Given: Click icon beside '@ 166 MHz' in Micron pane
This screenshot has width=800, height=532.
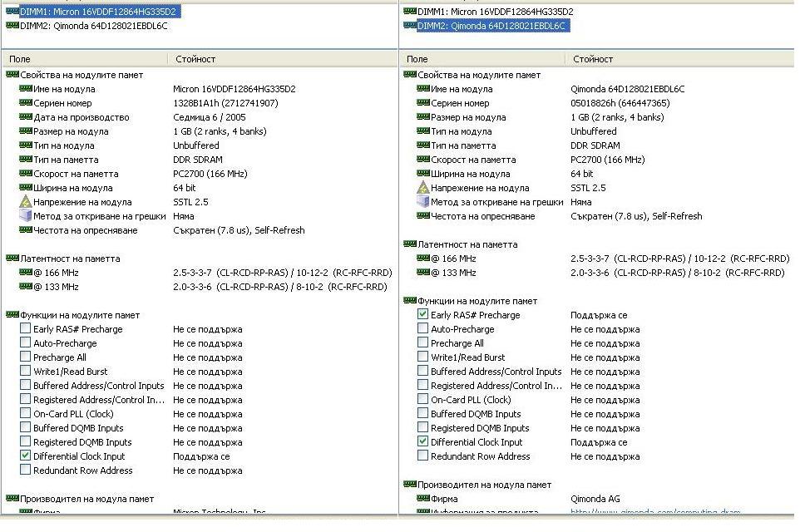Looking at the screenshot, I should 26,273.
